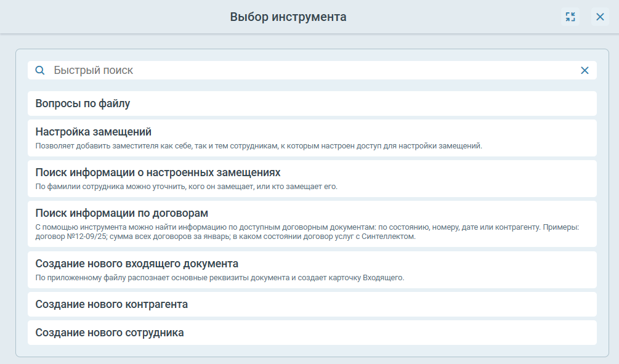Choose the 'Создание нового контрагента' tool
The image size is (619, 364).
[x=111, y=304]
